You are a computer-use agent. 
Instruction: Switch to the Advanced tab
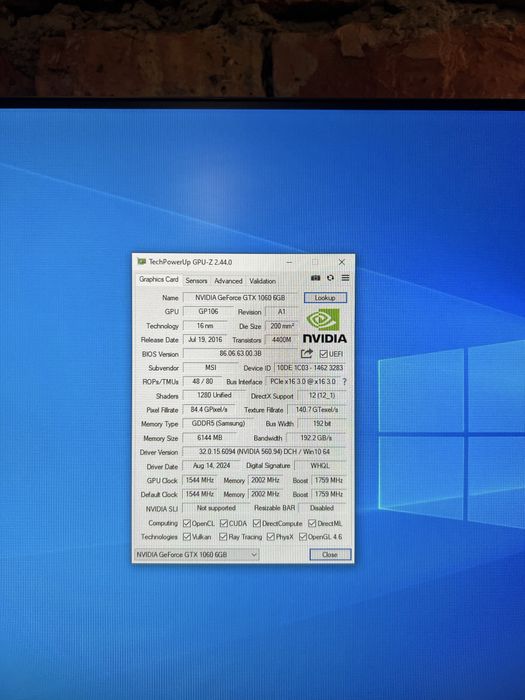point(228,281)
